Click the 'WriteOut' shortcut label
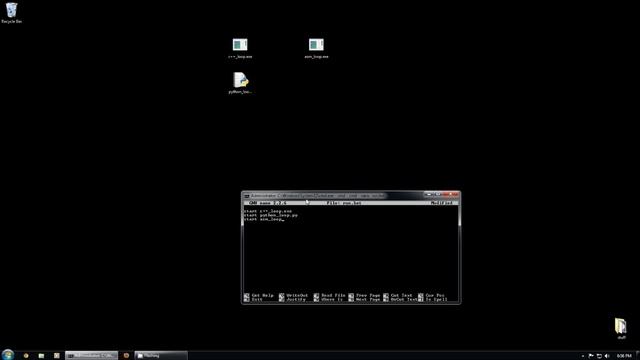This screenshot has width=640, height=360. coord(297,295)
